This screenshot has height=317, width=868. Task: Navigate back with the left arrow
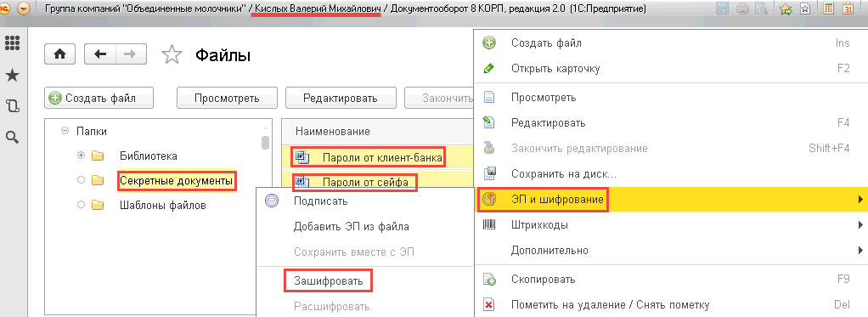(x=100, y=54)
